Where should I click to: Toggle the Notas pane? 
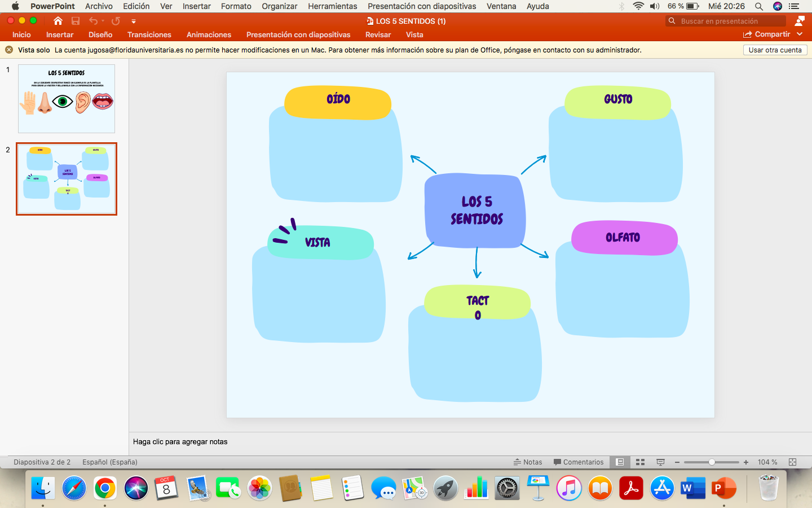[528, 462]
